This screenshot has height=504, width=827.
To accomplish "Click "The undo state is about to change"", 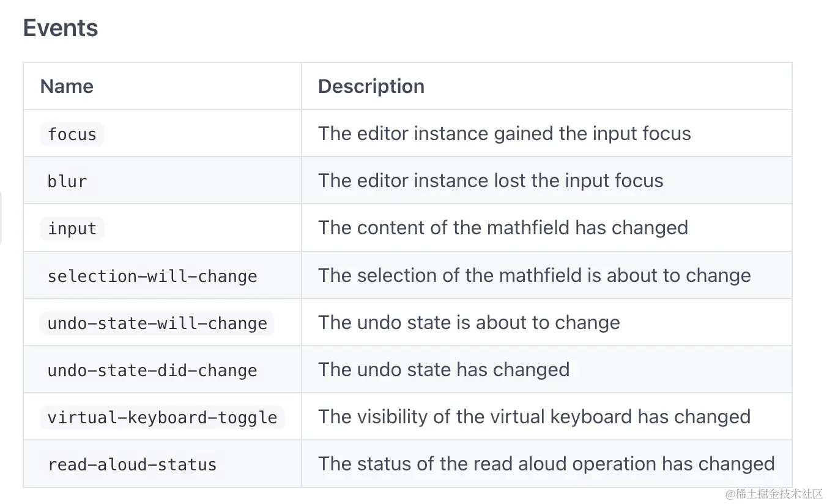I will pos(469,322).
